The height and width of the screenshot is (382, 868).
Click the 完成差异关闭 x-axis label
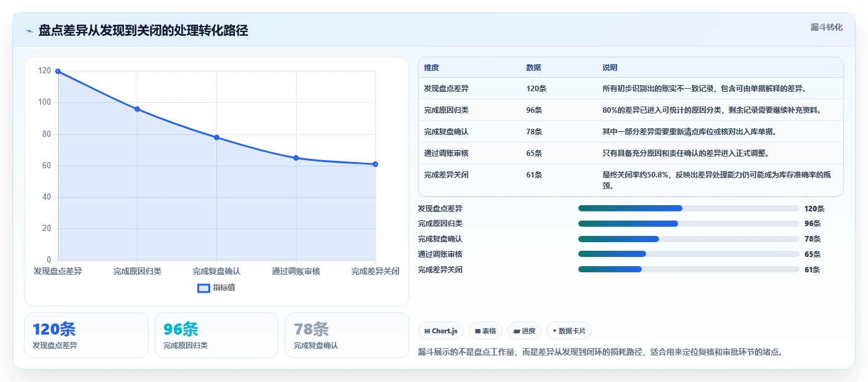coord(375,271)
